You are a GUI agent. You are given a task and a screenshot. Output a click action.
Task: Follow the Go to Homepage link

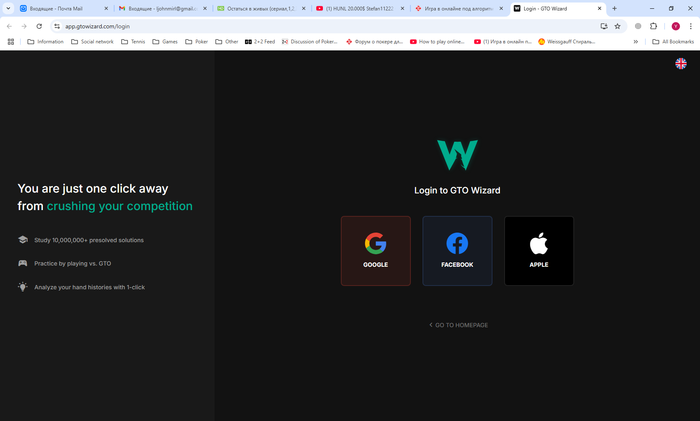pyautogui.click(x=458, y=325)
